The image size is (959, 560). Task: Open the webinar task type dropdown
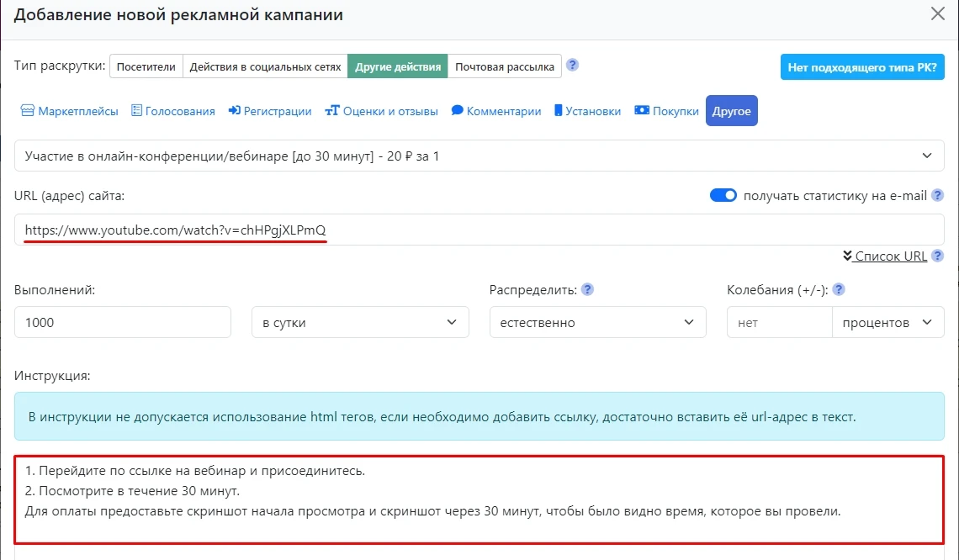479,156
